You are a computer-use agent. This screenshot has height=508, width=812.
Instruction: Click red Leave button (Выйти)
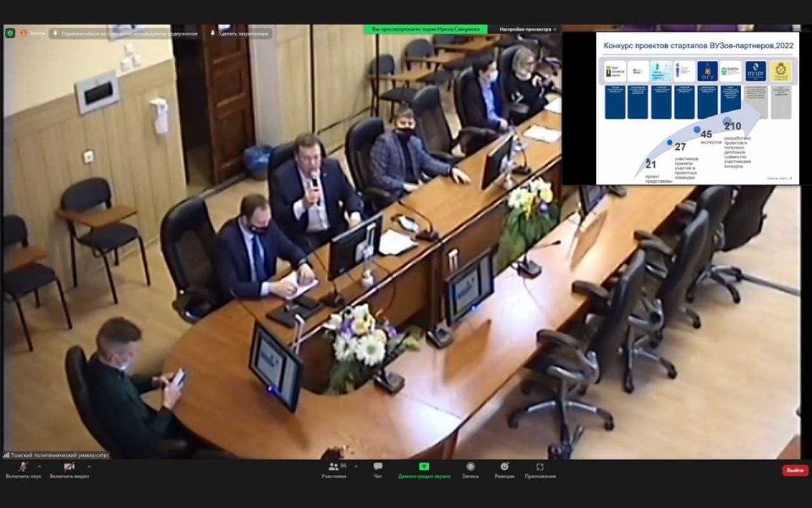(795, 470)
